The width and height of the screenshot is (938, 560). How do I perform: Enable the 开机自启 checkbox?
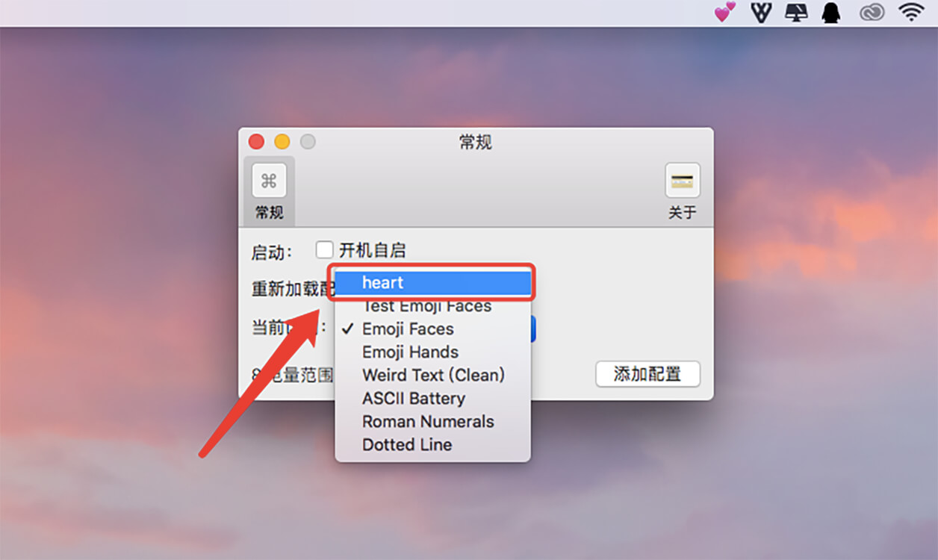coord(323,249)
